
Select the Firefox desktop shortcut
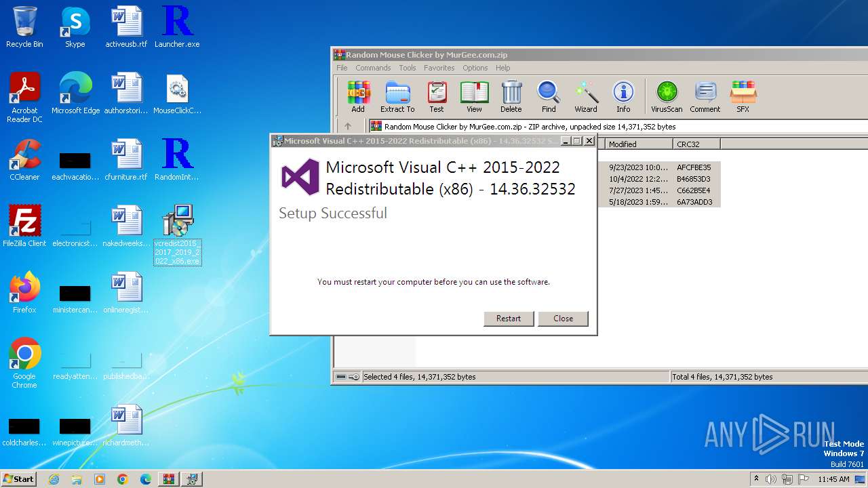24,293
